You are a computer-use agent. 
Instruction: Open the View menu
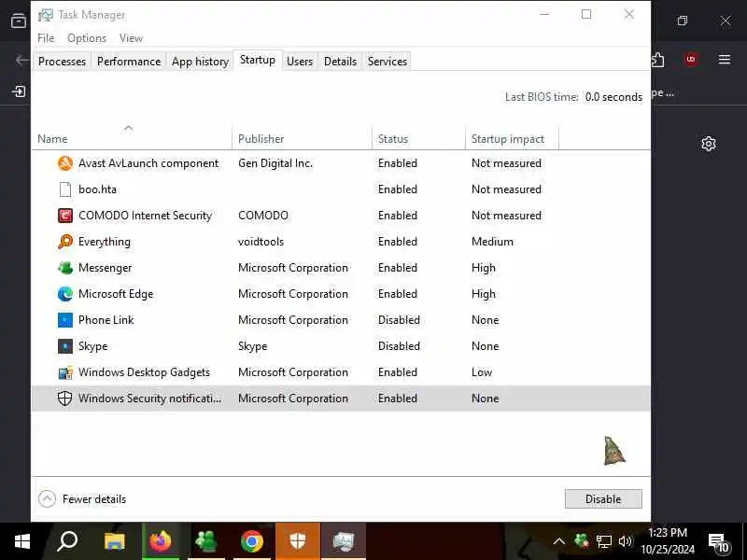coord(131,38)
